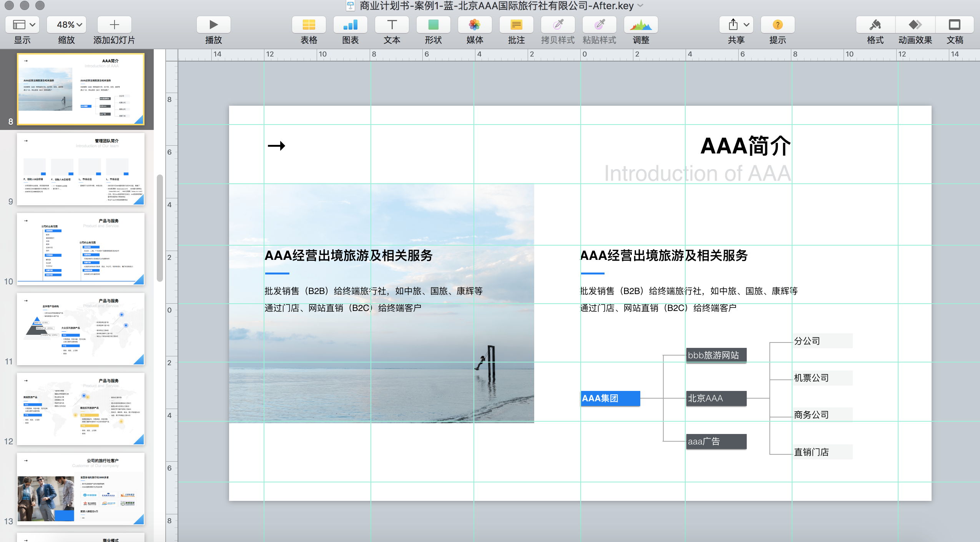The image size is (980, 542).
Task: Click the document file icon in title bar
Action: 350,6
